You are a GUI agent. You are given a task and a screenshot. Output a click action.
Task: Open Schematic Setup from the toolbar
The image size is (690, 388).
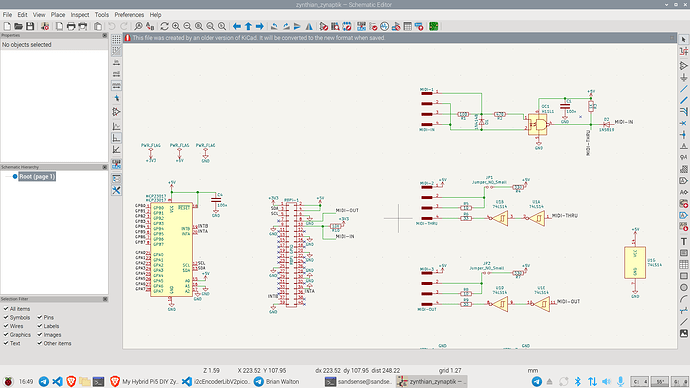click(45, 26)
